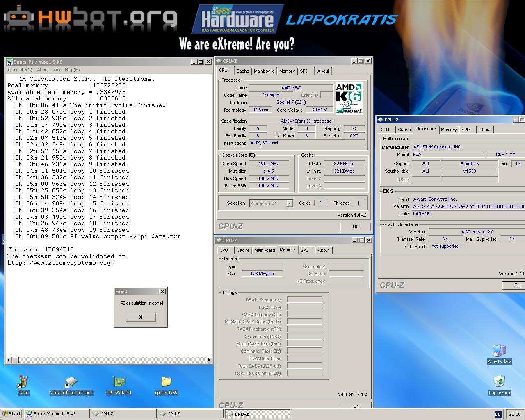
Task: Expand the Processor #1 selection dropdown
Action: [290, 203]
